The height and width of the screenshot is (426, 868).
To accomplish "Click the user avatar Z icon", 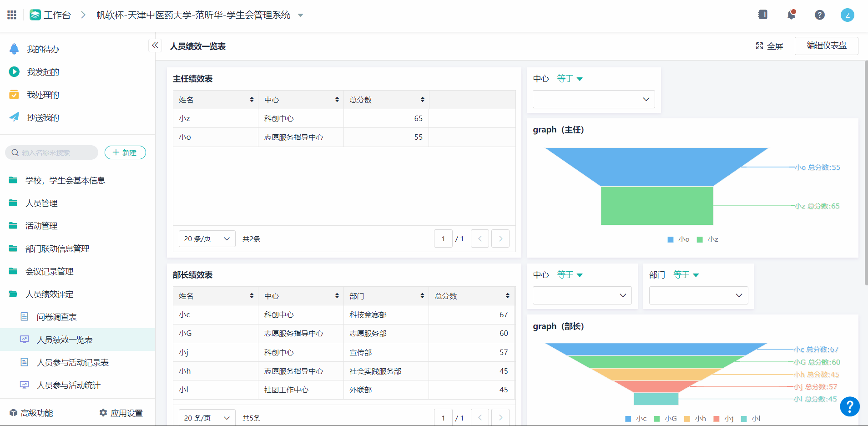I will (847, 15).
